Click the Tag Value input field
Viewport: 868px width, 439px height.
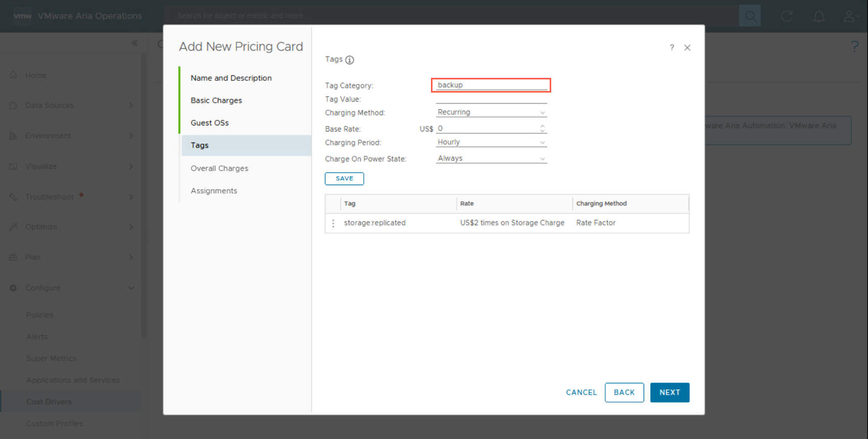491,99
